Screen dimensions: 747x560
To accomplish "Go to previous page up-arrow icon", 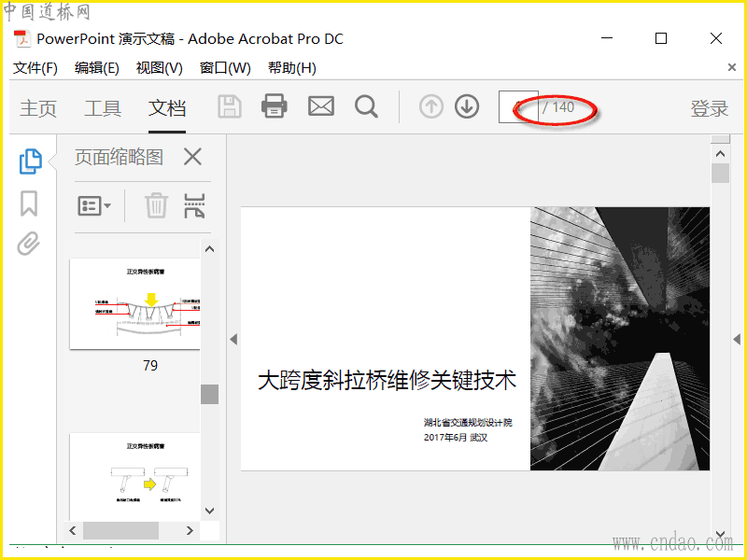I will pyautogui.click(x=431, y=106).
